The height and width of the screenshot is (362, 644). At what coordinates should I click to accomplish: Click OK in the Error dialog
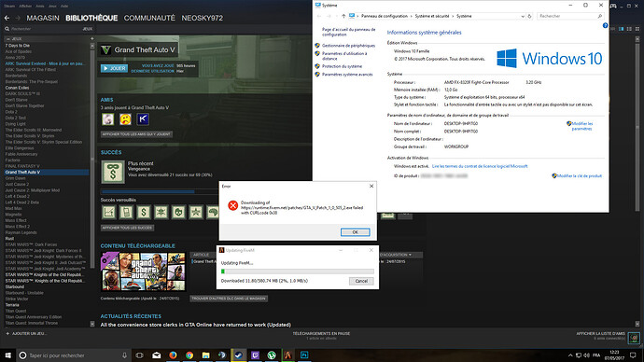tap(355, 232)
